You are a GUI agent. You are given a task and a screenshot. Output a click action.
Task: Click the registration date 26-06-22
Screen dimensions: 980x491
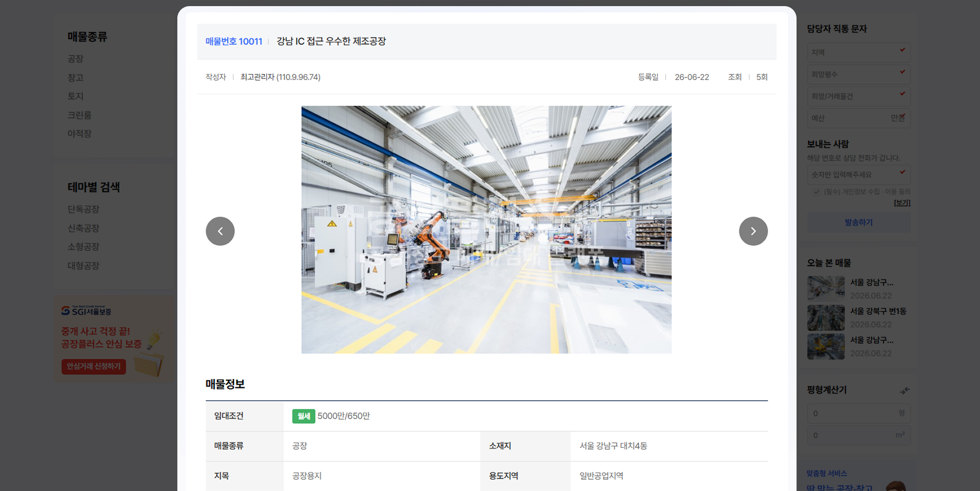(692, 77)
